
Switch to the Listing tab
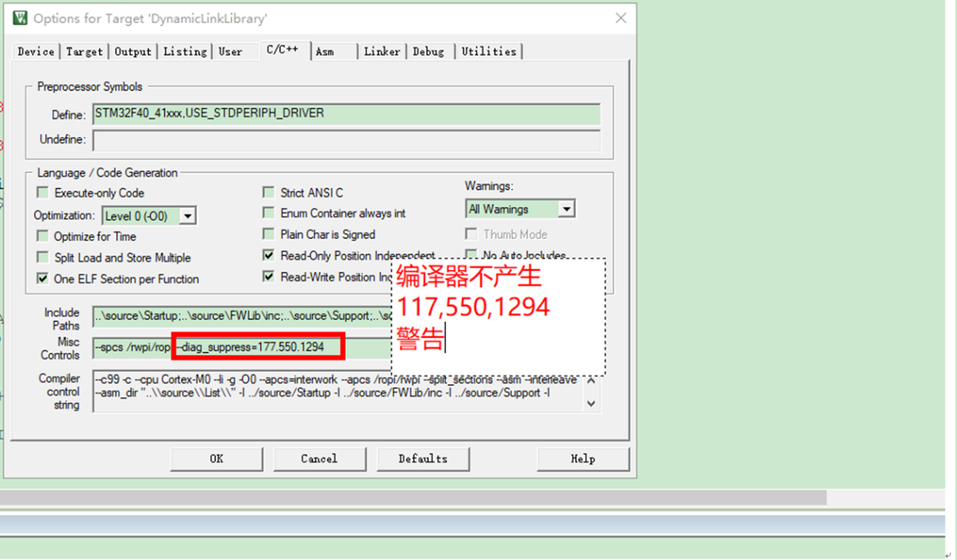(x=185, y=52)
